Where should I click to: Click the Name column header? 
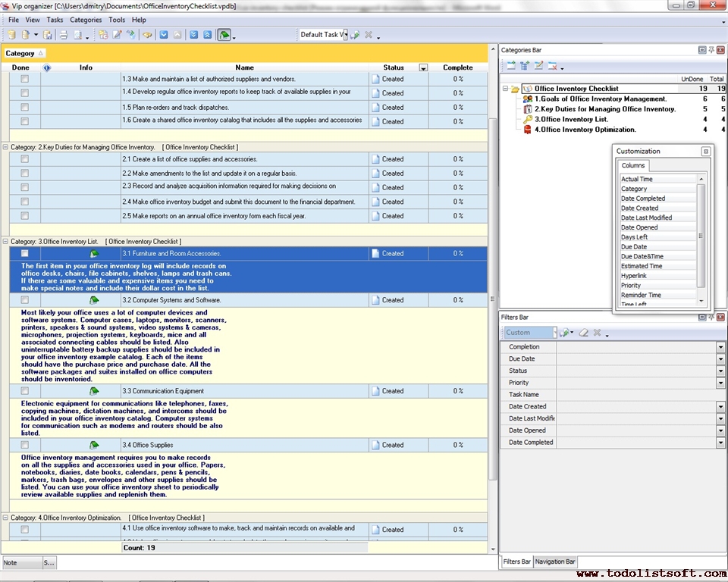tap(244, 67)
